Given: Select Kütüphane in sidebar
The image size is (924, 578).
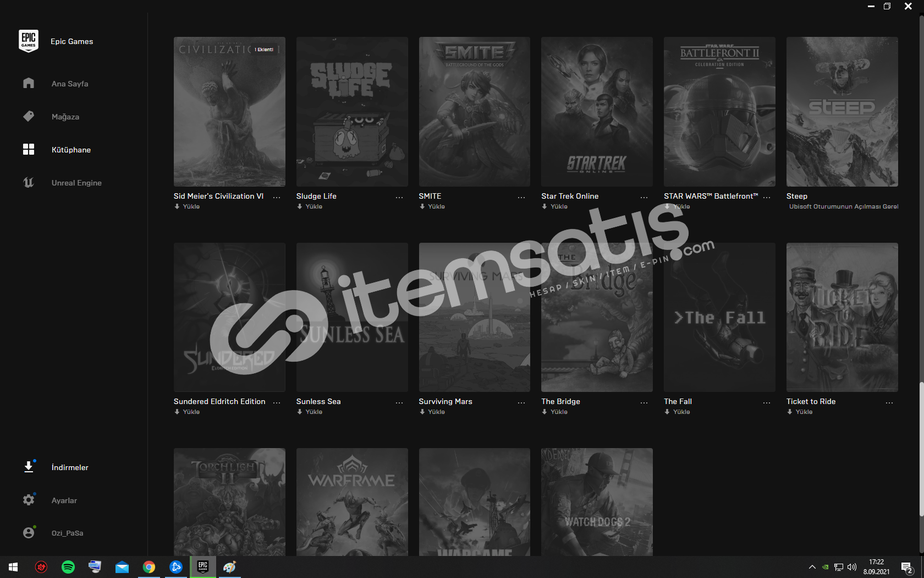Looking at the screenshot, I should pos(71,150).
